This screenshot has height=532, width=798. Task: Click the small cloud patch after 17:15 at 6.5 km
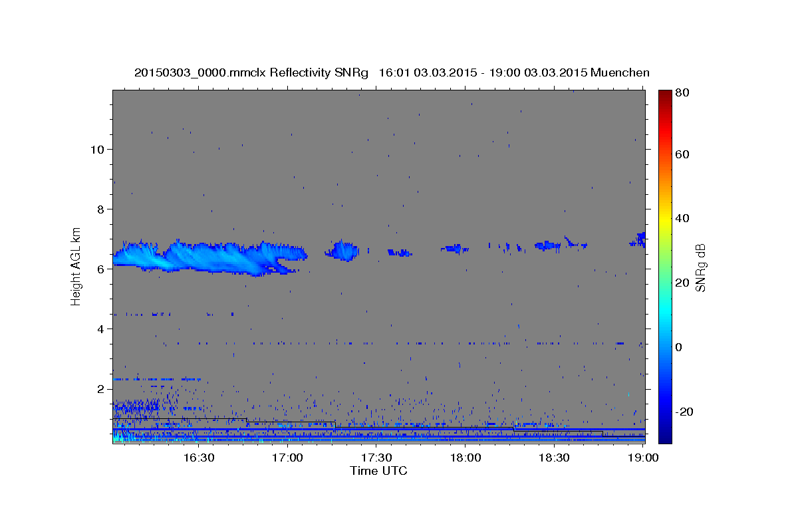(x=342, y=250)
